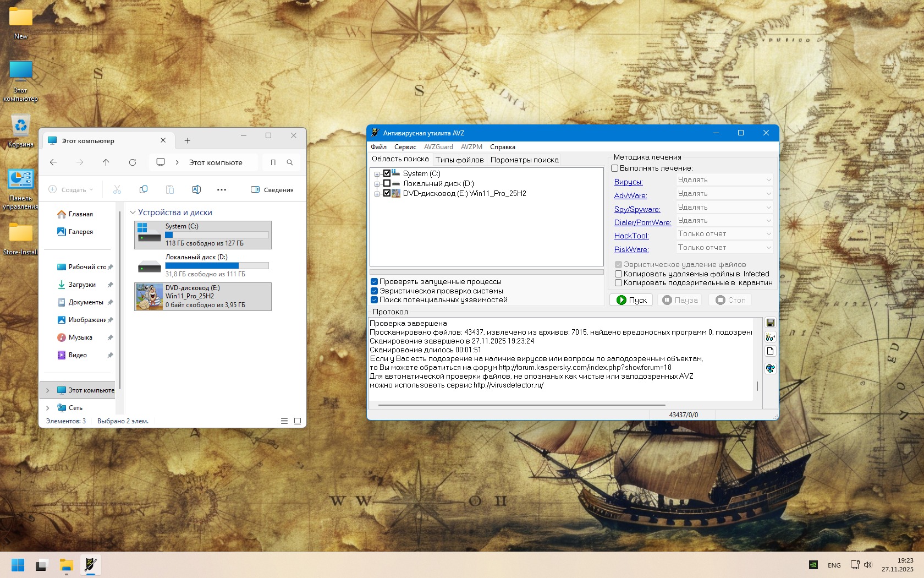Open the RiskWare action dropdown
Viewport: 924px width, 578px height.
click(x=724, y=248)
